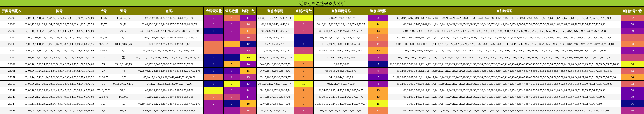Select cold numbers cell 07,18,47,78
Viewport: 644px width, 114px height.
pos(104,90)
